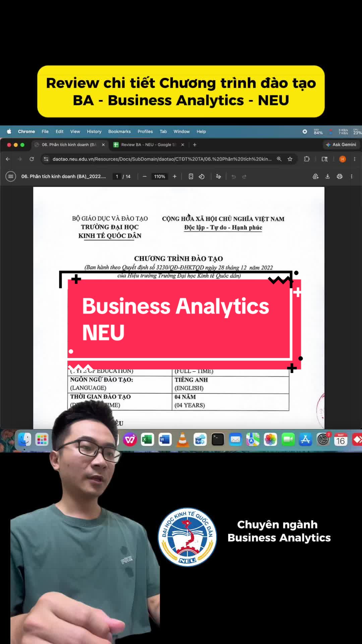Open the Tab menu
The image size is (362, 644).
pos(163,131)
